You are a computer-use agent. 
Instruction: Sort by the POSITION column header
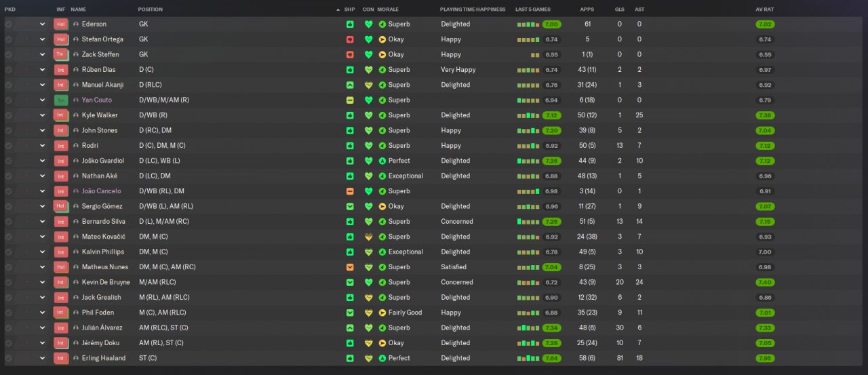point(151,9)
